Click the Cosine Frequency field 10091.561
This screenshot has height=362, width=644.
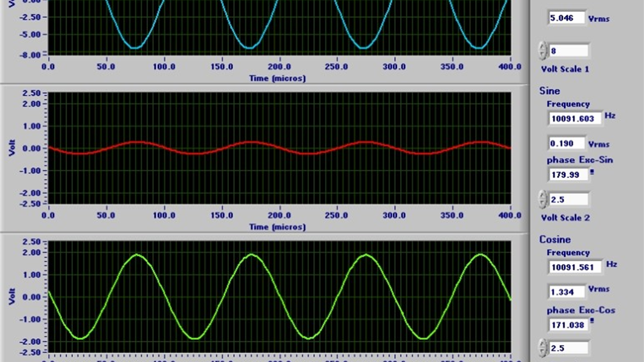coord(575,266)
